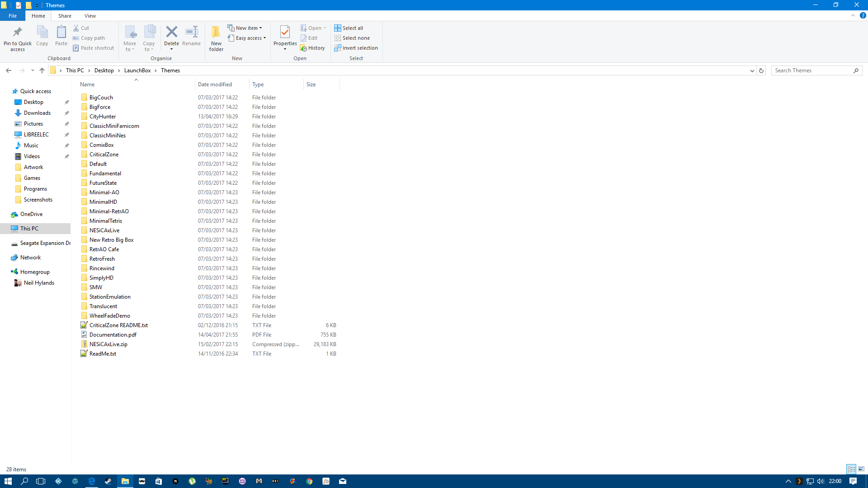This screenshot has width=868, height=488.
Task: Expand address bar history dropdown
Action: click(752, 70)
